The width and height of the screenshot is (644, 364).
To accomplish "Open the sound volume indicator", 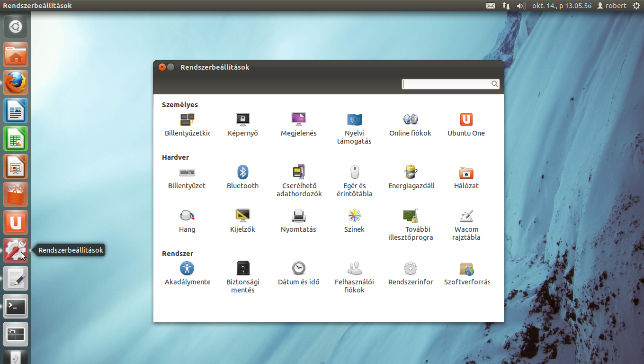I will click(x=521, y=6).
